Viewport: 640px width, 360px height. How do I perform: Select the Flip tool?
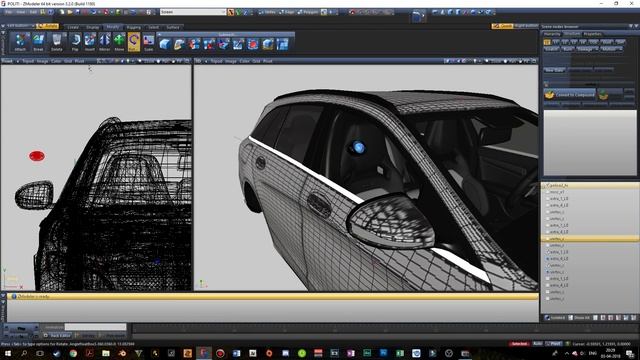(75, 42)
